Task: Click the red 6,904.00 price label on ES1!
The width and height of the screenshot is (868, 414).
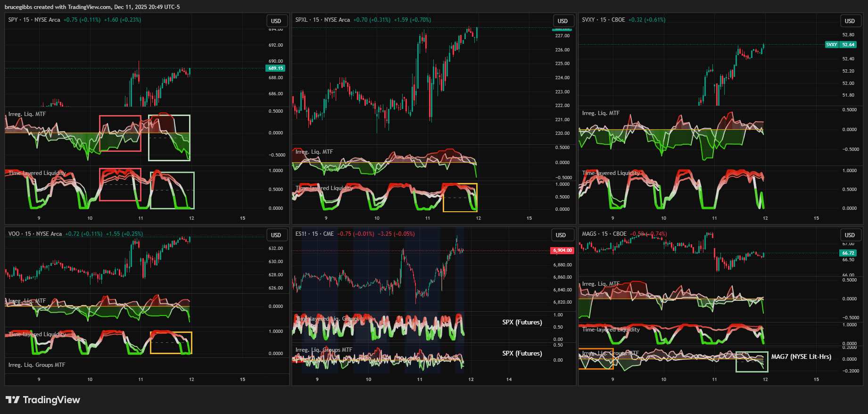Action: pos(562,250)
